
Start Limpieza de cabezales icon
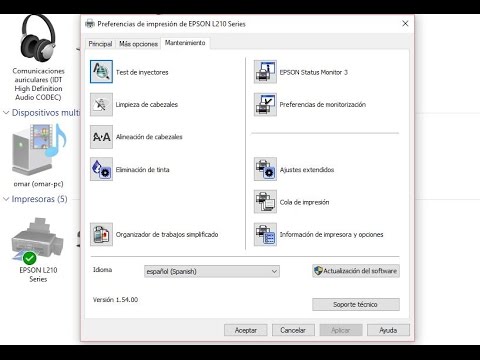point(101,104)
